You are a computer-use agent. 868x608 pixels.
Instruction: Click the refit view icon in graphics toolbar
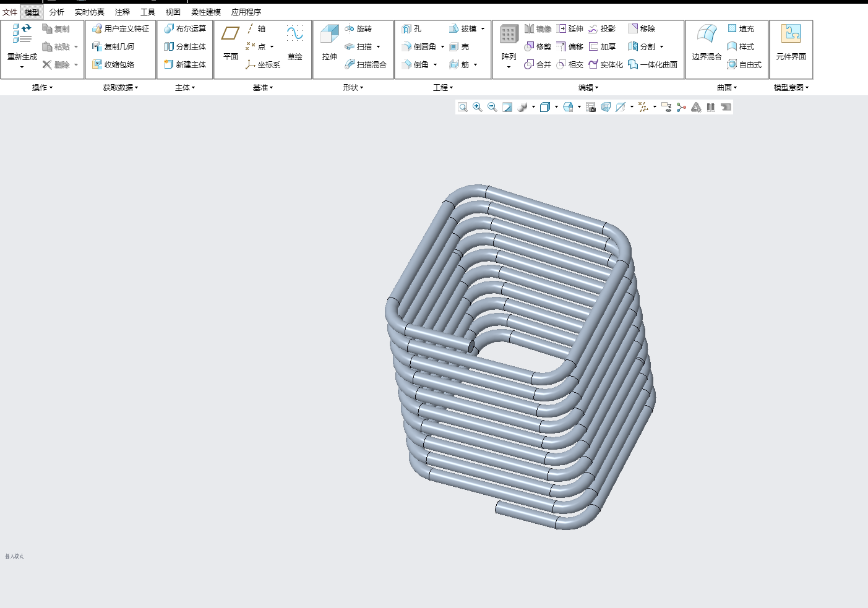pyautogui.click(x=463, y=107)
